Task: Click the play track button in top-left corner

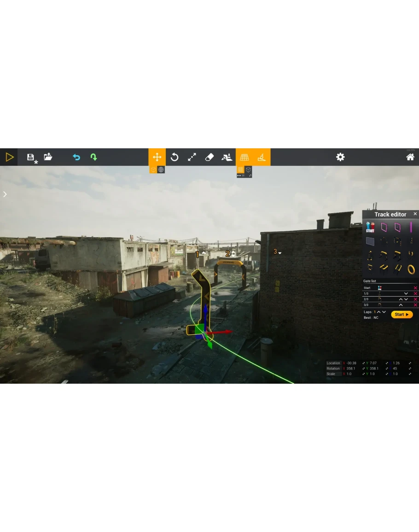Action: click(x=9, y=157)
